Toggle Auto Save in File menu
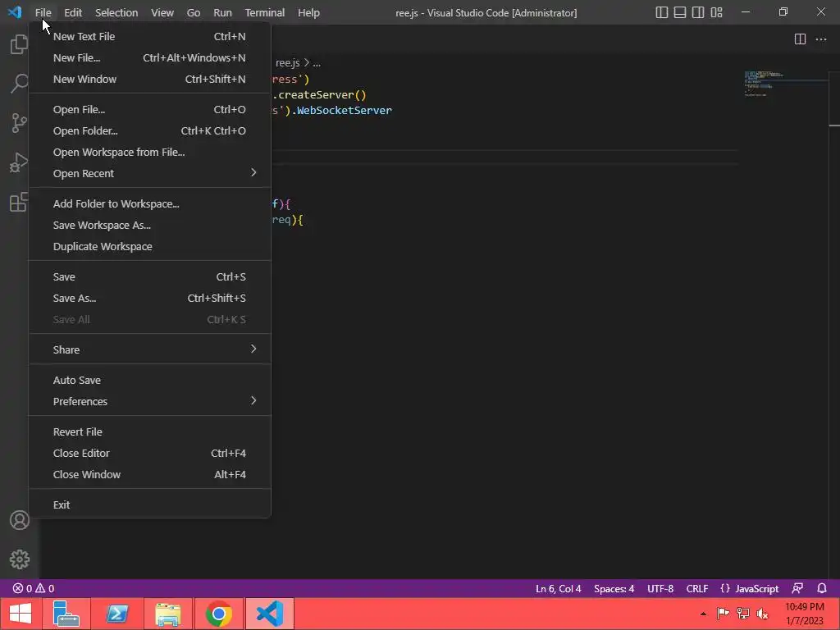Viewport: 840px width, 630px height. 150,380
